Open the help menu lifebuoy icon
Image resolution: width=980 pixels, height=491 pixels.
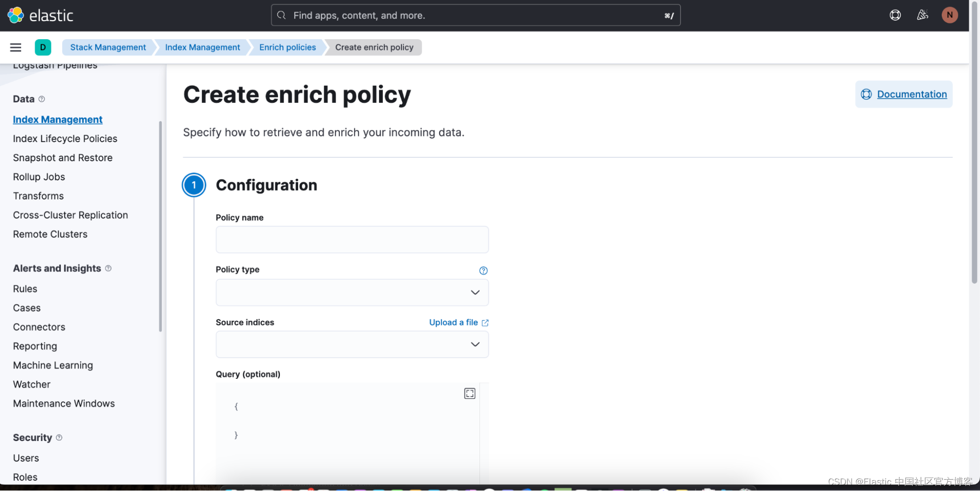[x=895, y=15]
